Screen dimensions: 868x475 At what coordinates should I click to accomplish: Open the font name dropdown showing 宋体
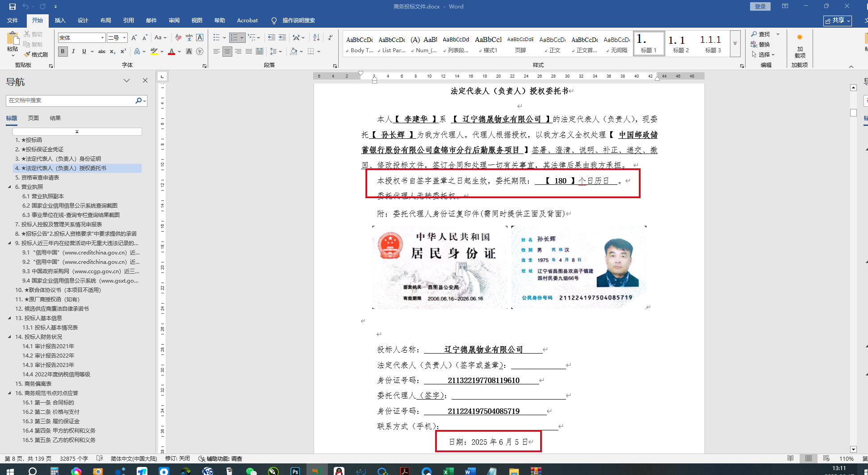[102, 38]
